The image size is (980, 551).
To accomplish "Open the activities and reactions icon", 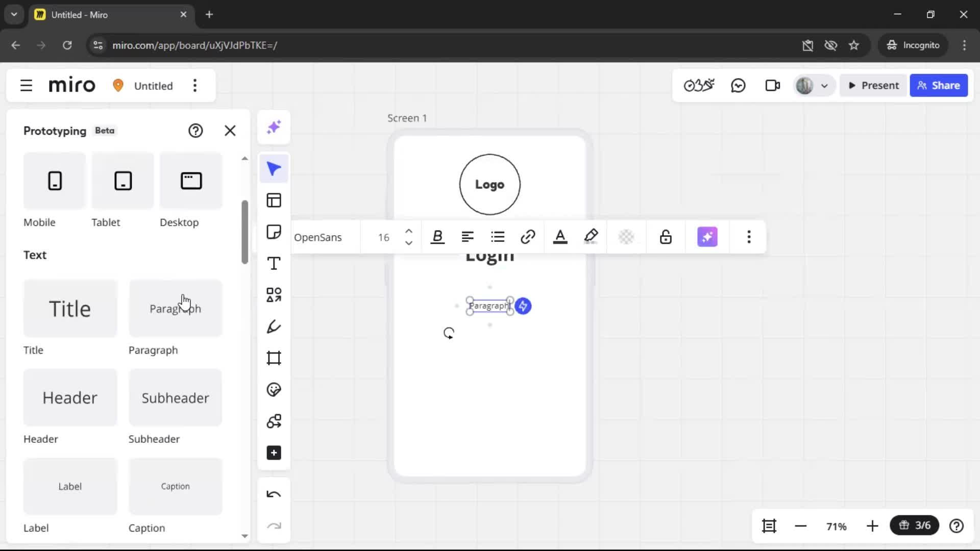I will (x=699, y=86).
